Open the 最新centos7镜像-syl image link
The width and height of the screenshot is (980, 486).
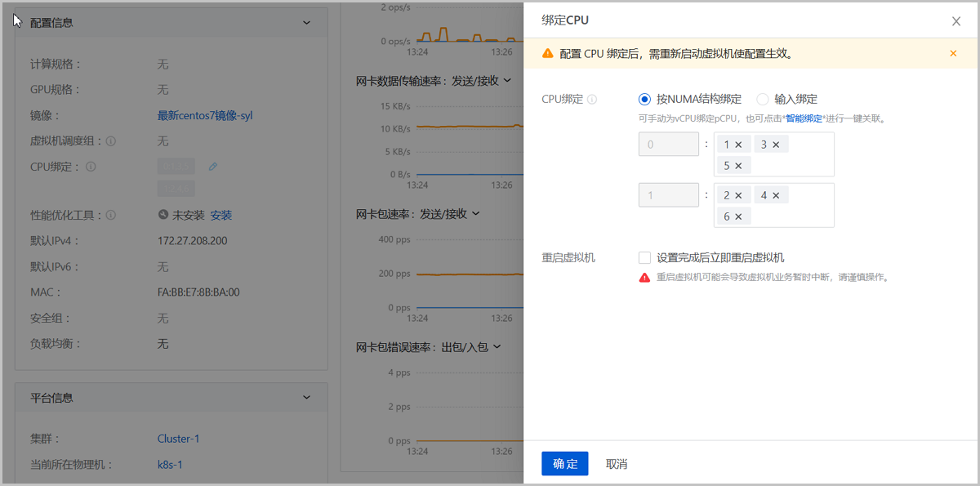pyautogui.click(x=205, y=116)
